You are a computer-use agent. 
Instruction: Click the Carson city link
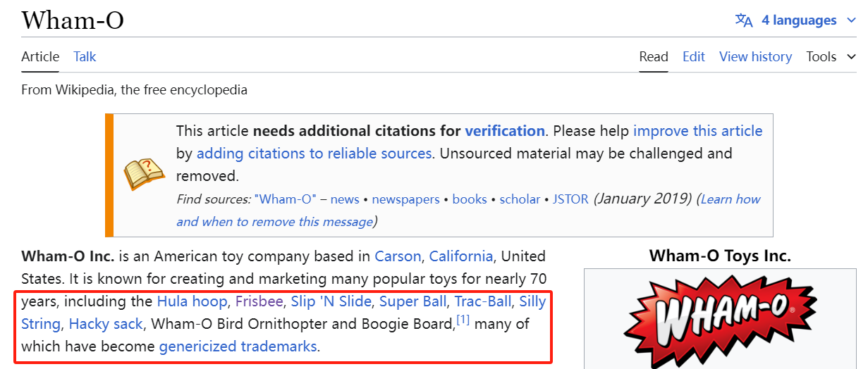point(398,256)
